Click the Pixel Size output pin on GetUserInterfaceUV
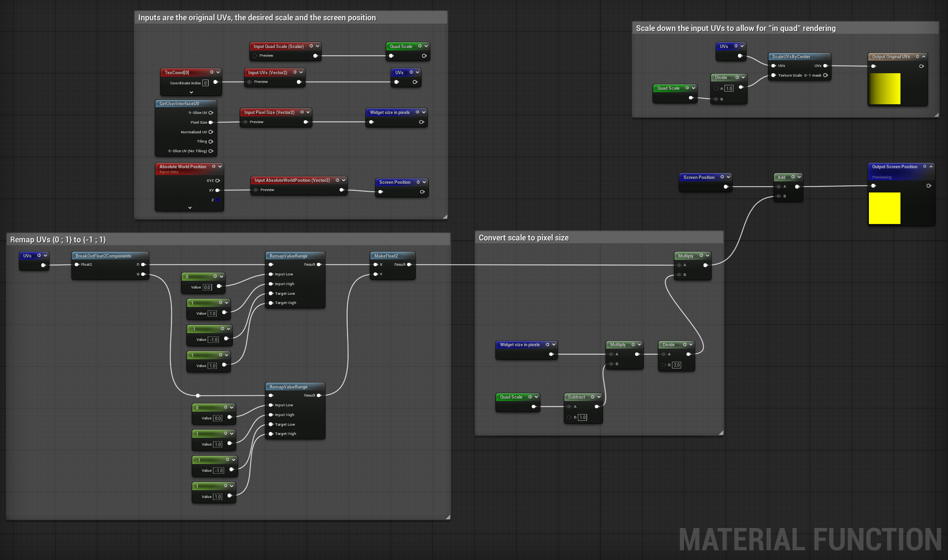The width and height of the screenshot is (948, 560). [x=211, y=122]
